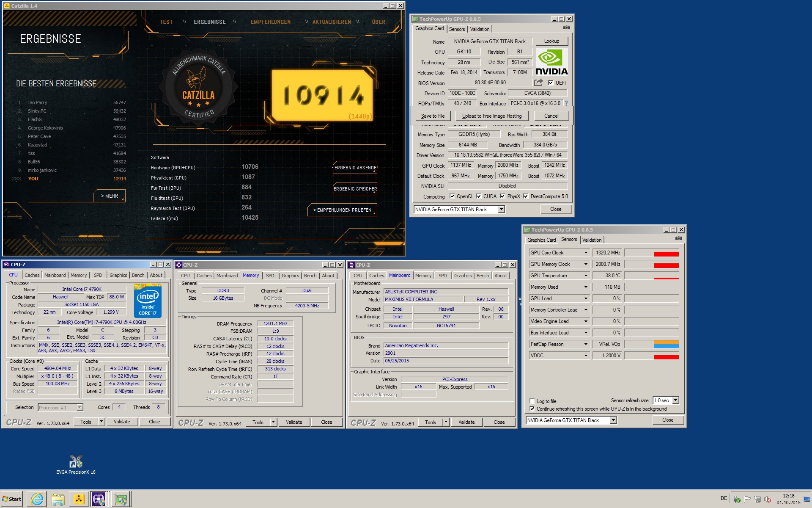Click the show desktop button by the clock

[x=807, y=499]
